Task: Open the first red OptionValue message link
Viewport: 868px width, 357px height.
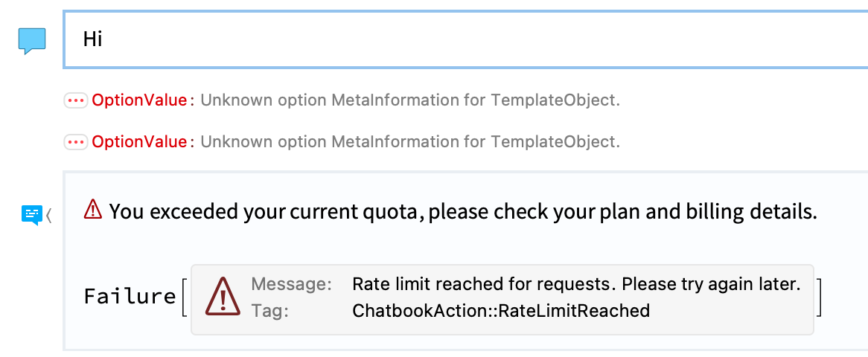Action: coord(139,100)
